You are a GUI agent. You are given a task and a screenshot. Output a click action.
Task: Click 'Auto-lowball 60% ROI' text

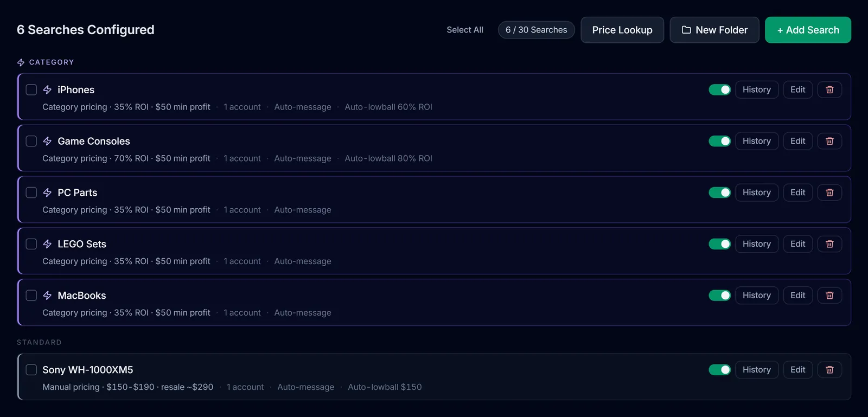[x=388, y=107]
